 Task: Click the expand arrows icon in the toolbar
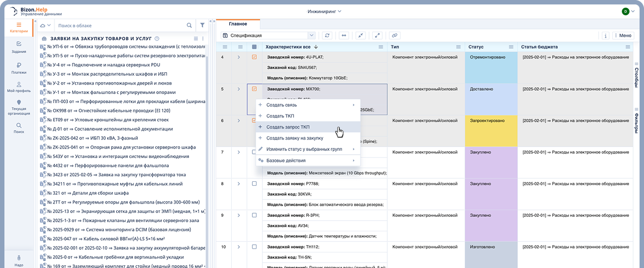point(378,36)
